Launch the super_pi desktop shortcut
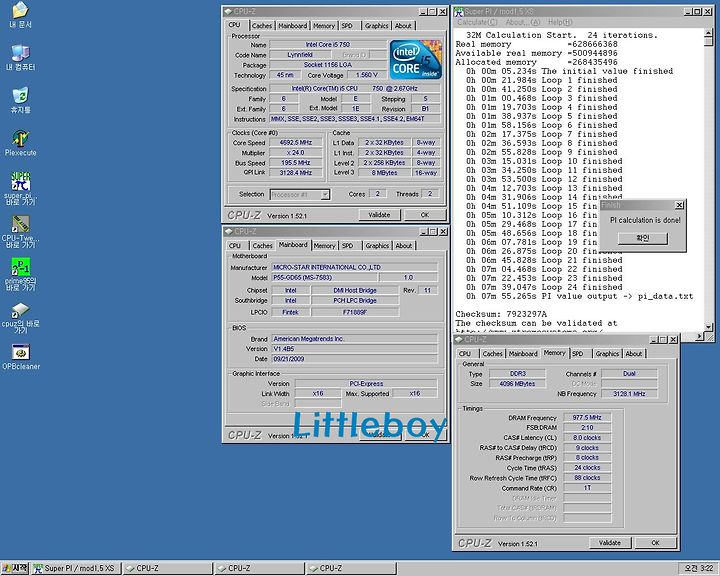 click(20, 188)
